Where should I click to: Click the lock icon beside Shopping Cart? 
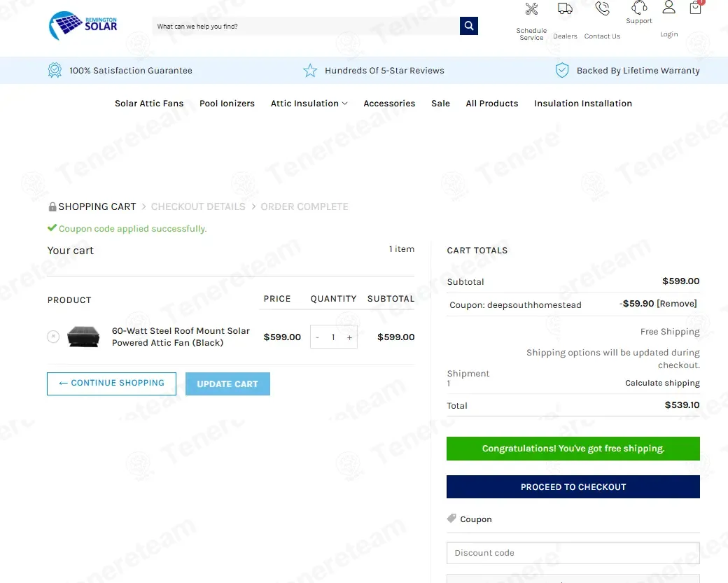(52, 206)
